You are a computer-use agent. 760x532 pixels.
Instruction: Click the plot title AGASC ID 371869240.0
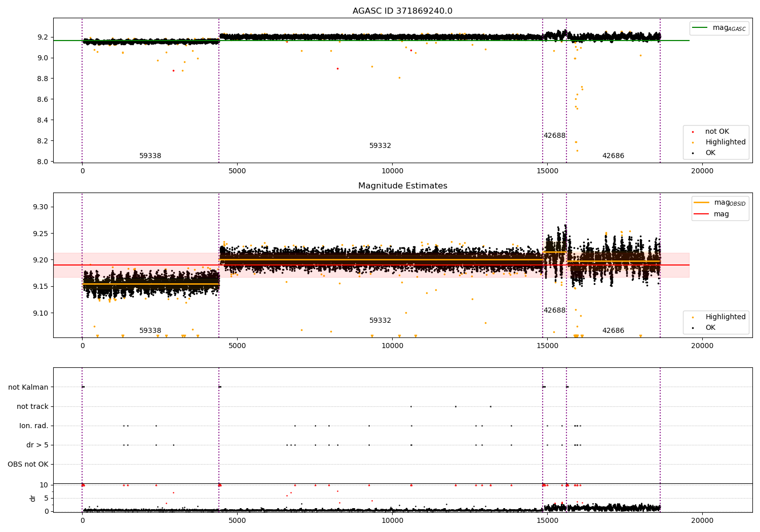coord(402,11)
